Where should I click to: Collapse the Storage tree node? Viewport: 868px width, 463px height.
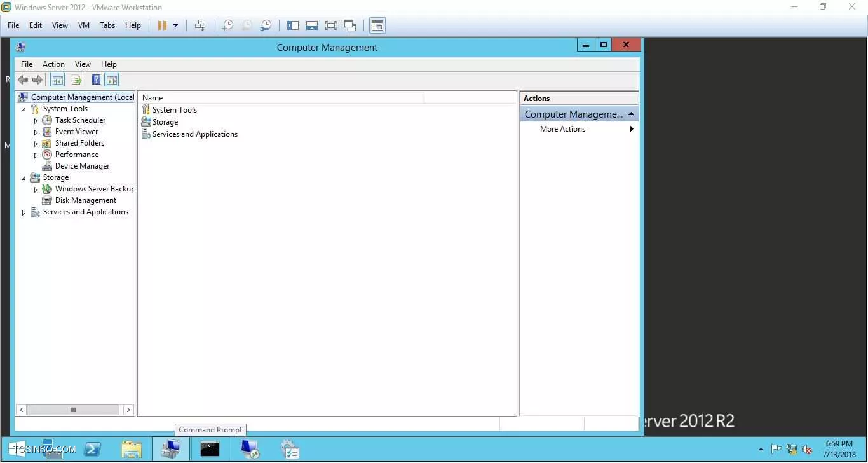point(24,178)
